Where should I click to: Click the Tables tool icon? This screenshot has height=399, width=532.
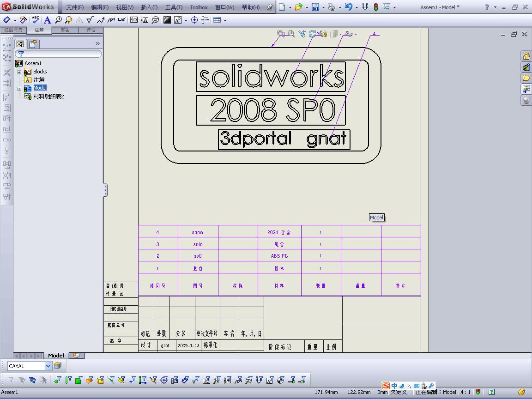217,20
